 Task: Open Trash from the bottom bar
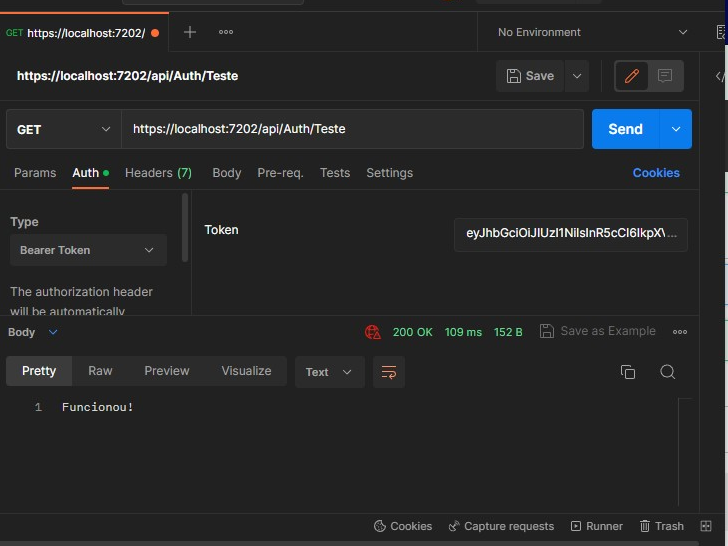[x=662, y=526]
